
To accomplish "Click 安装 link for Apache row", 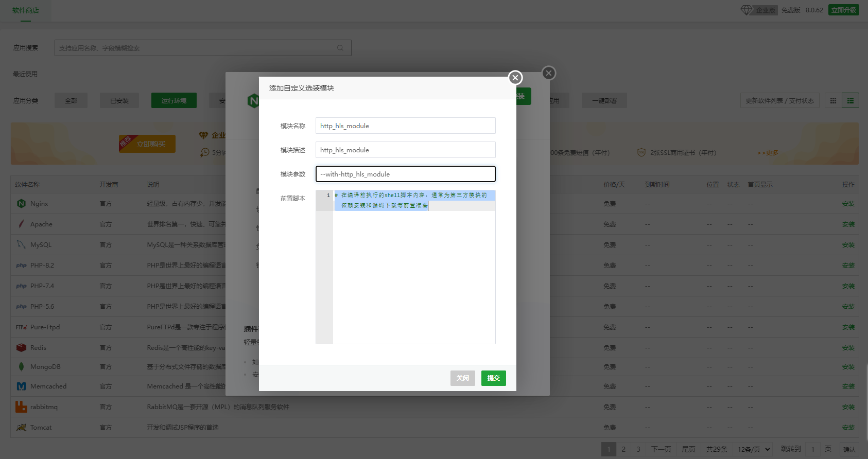I will click(x=848, y=224).
